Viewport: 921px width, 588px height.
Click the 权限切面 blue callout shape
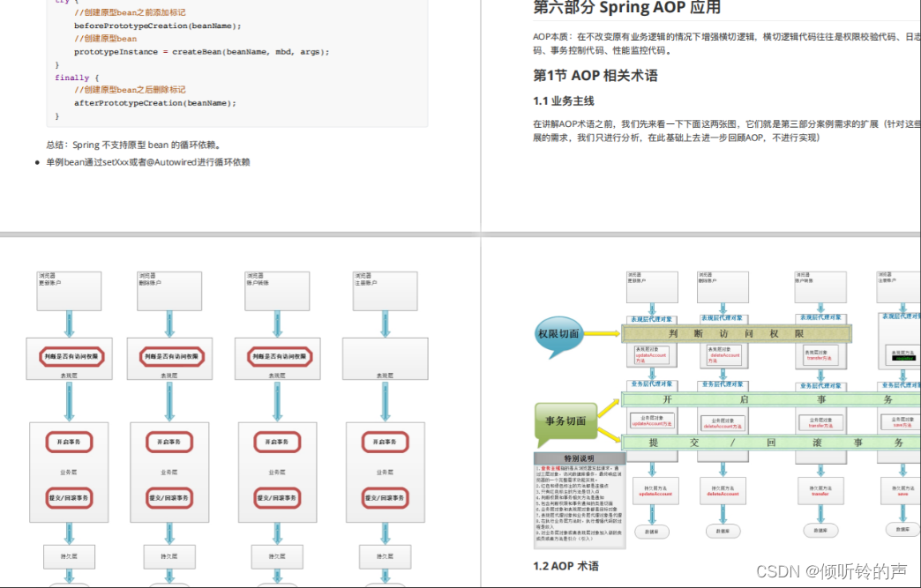click(x=559, y=333)
